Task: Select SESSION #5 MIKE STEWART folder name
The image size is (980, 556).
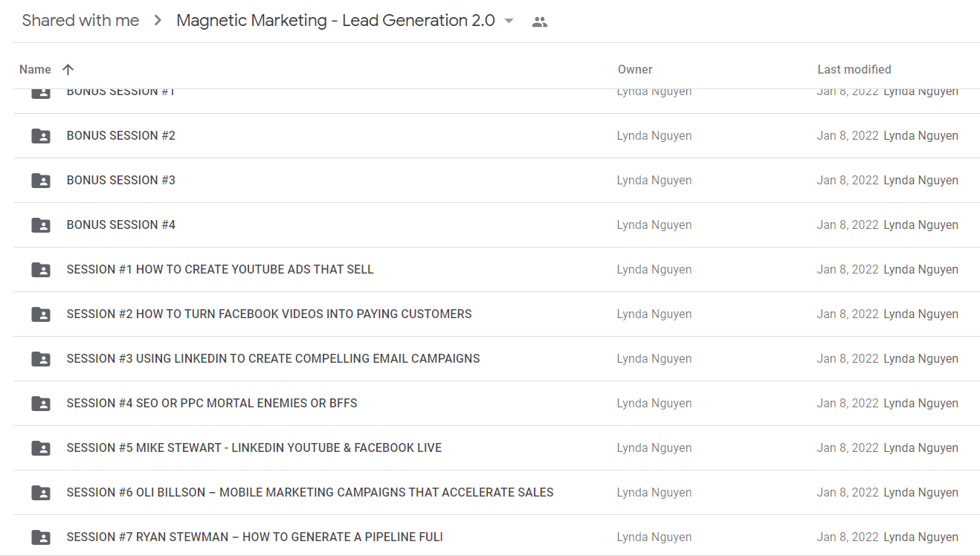Action: point(254,447)
